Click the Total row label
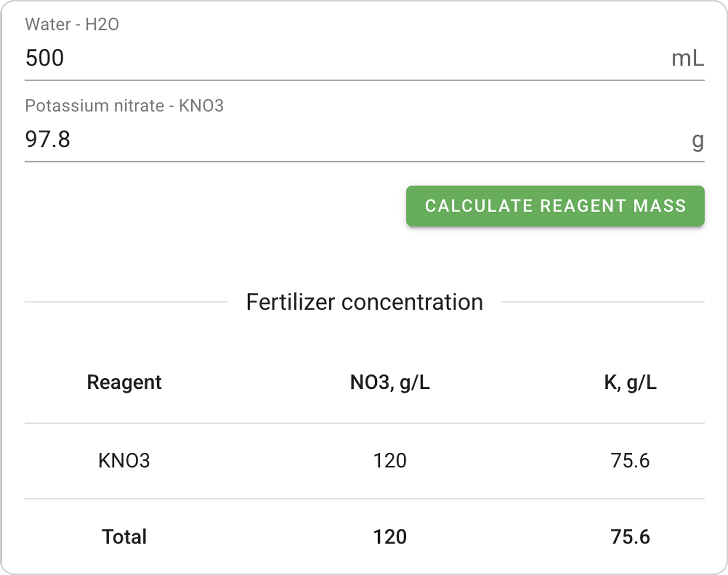This screenshot has width=728, height=575. tap(124, 537)
